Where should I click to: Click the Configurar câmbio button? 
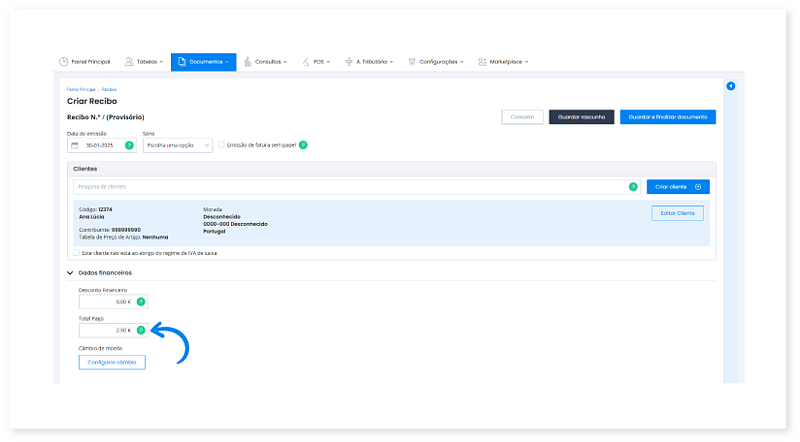pyautogui.click(x=112, y=362)
